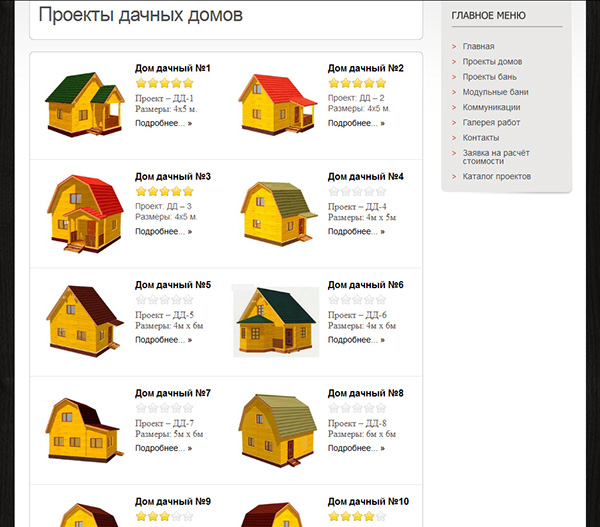600x527 pixels.
Task: Click the red arrow beside Главная
Action: click(x=454, y=47)
